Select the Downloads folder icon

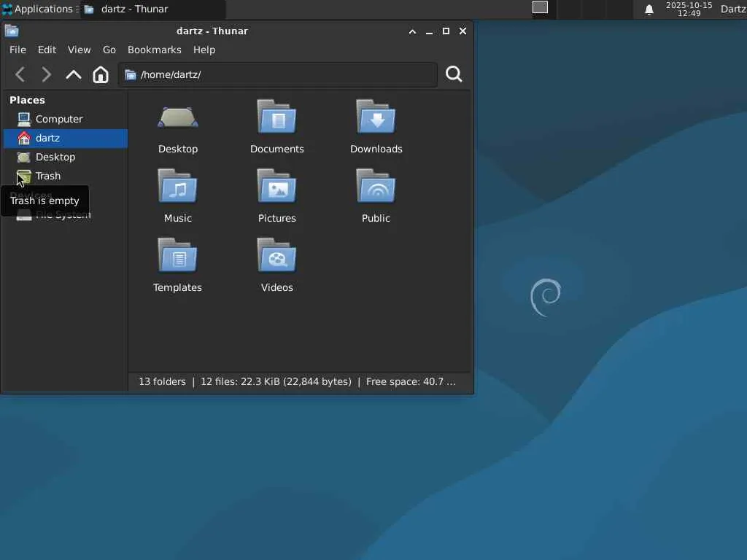click(376, 117)
